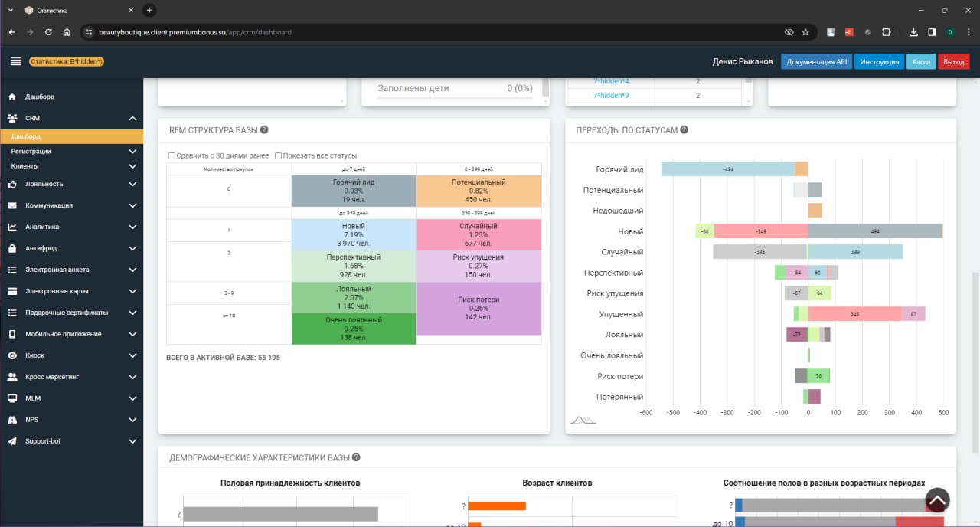The width and height of the screenshot is (980, 527).
Task: Click the browser page reload icon
Action: click(x=48, y=32)
